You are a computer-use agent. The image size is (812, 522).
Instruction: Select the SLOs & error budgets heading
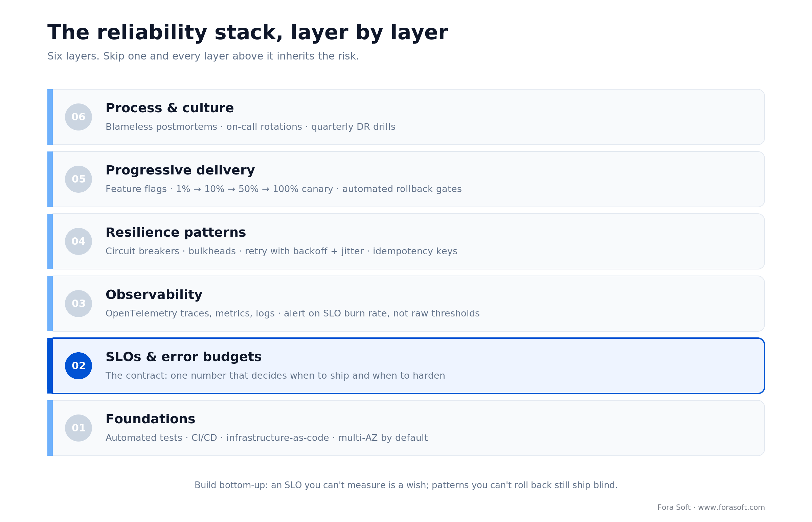(183, 357)
